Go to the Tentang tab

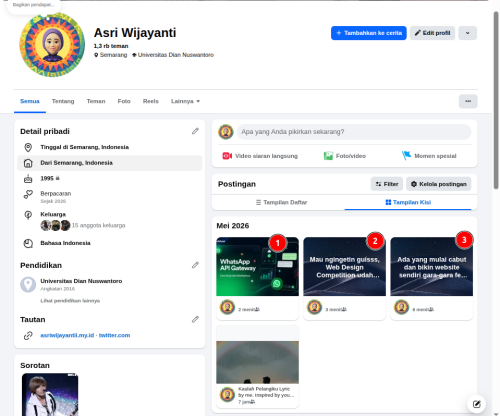click(63, 101)
